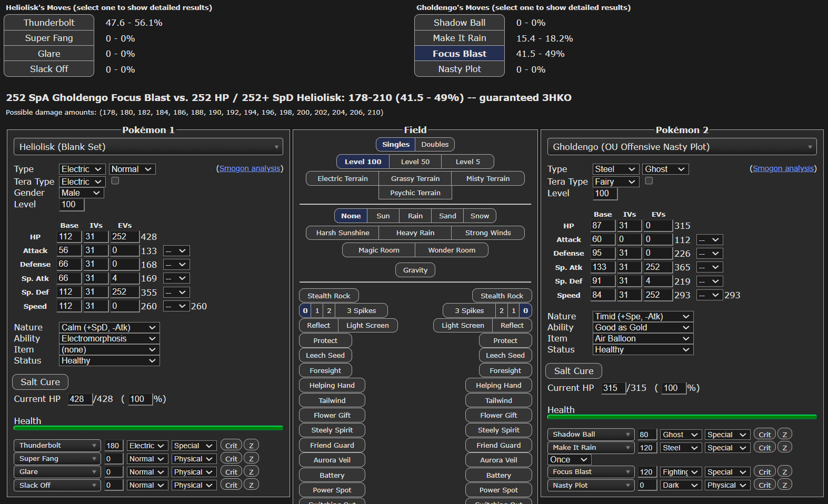Edit Gholdengo's Sp. Atk EVs field
The image size is (828, 504).
click(x=658, y=267)
